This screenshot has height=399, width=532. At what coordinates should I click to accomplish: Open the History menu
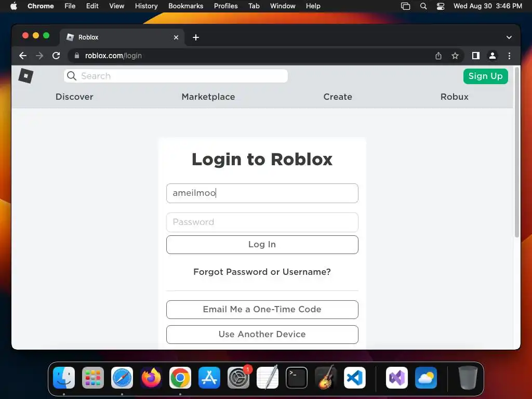pyautogui.click(x=146, y=6)
